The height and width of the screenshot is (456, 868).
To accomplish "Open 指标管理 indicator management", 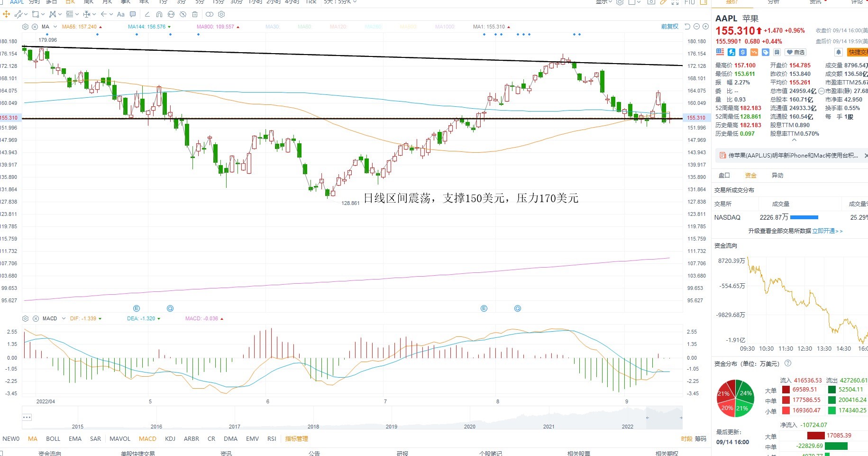I will click(297, 439).
